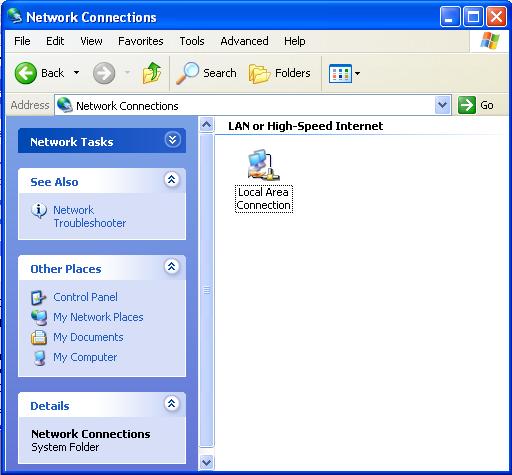512x475 pixels.
Task: Open the Search magnifier tool
Action: click(187, 73)
